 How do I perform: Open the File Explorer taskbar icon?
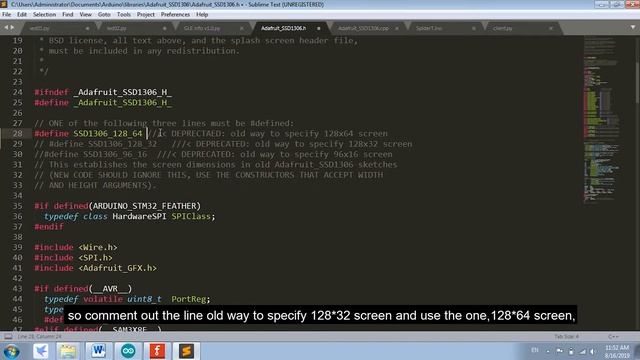(68, 351)
